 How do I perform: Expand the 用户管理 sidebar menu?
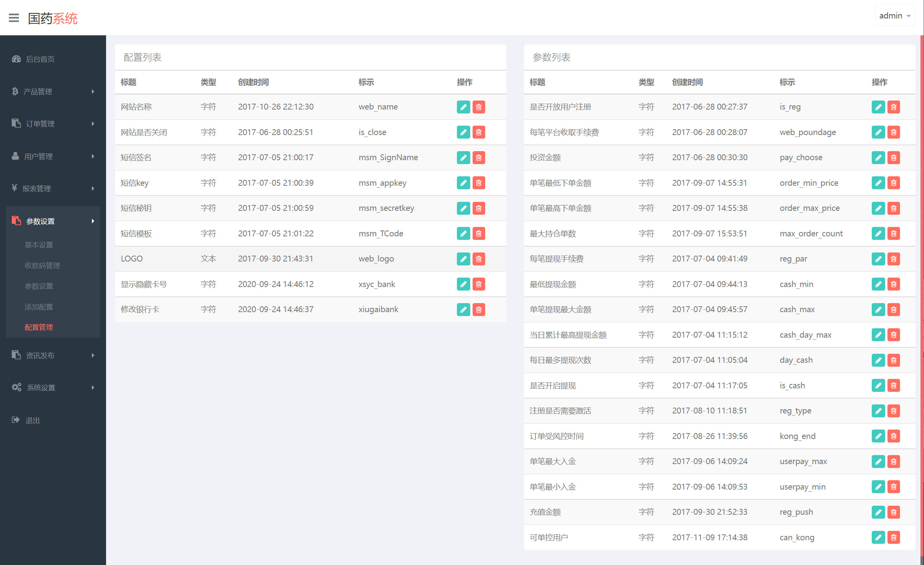53,156
